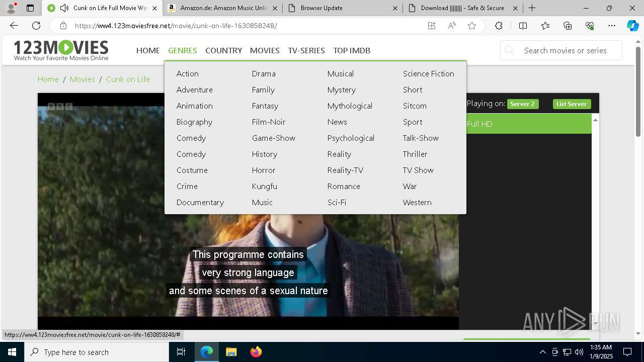
Task: Select Documentary genre
Action: coord(200,202)
